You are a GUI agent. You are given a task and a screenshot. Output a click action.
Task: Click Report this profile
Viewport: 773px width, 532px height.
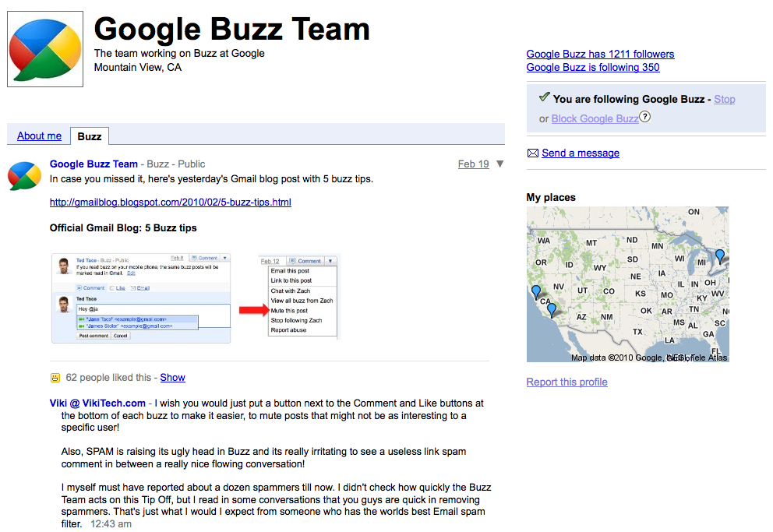(567, 382)
